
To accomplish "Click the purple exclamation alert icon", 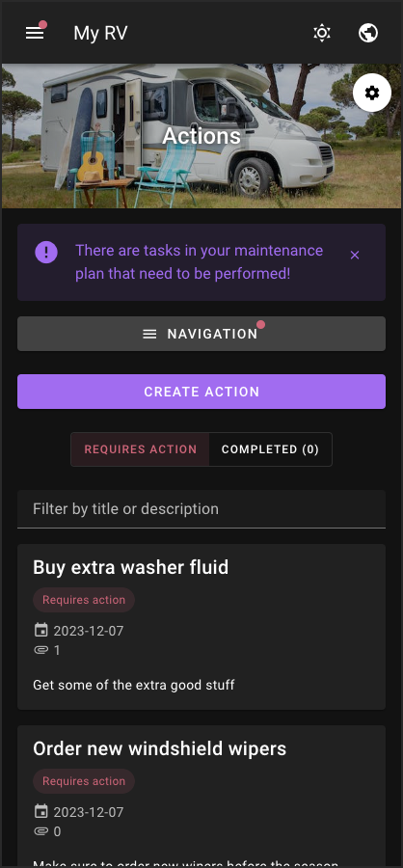I will click(46, 253).
